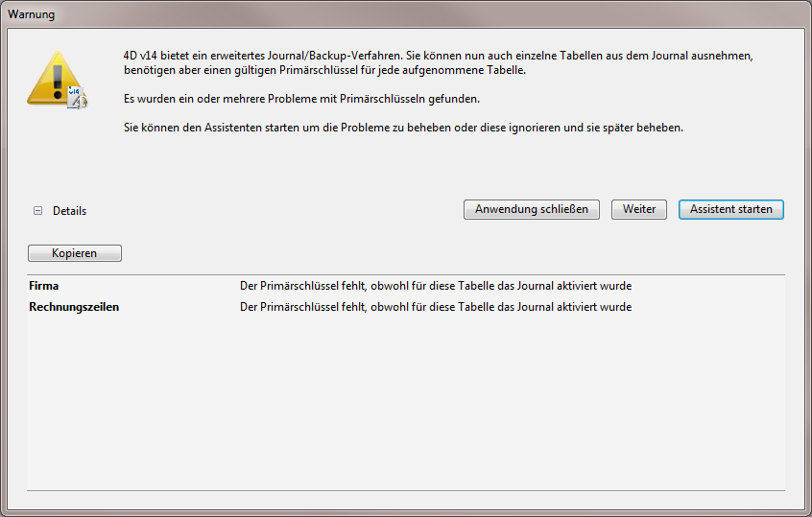Click the Details label text

69,211
